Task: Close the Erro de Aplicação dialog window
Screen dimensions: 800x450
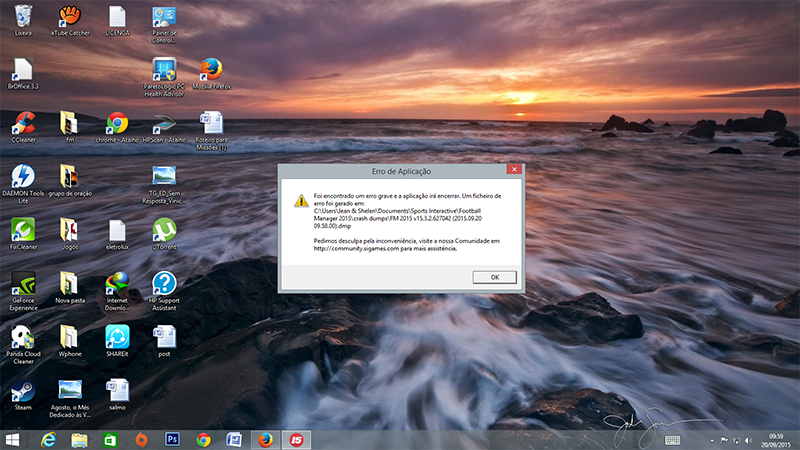Action: tap(510, 171)
